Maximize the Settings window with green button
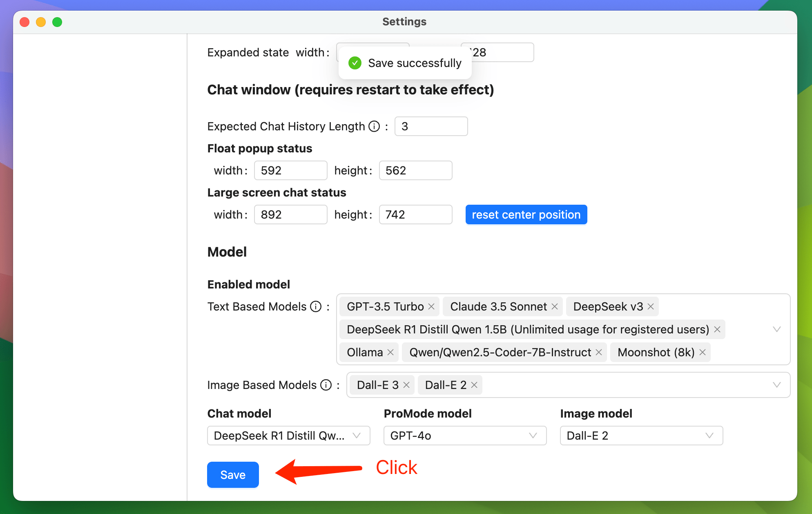This screenshot has height=514, width=812. tap(57, 22)
